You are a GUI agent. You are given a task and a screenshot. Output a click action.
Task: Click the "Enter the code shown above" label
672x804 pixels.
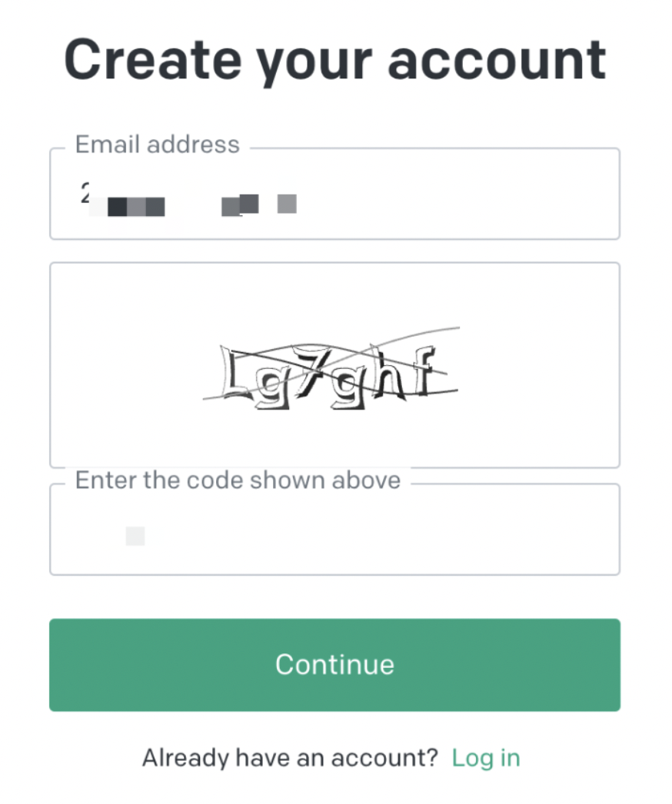[238, 480]
